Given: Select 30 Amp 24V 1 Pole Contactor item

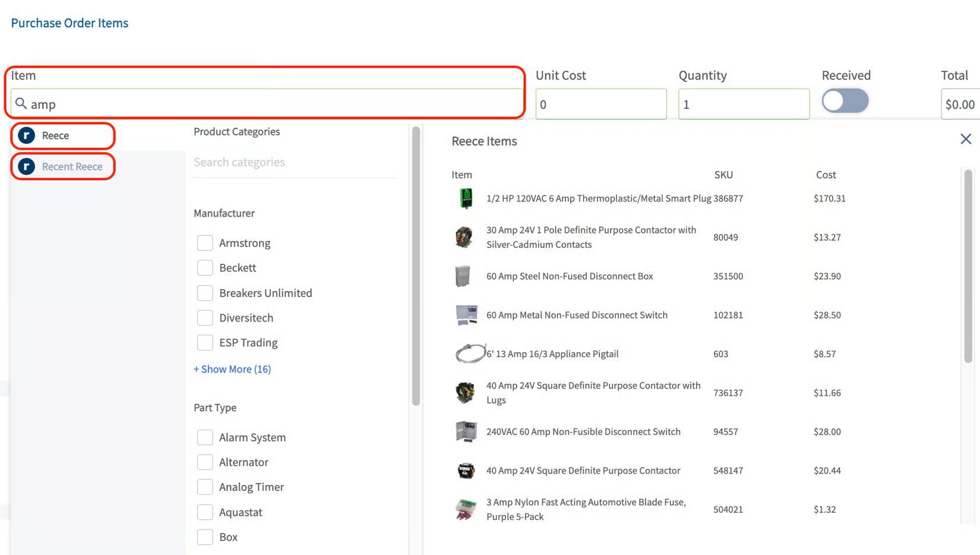Looking at the screenshot, I should click(x=592, y=237).
